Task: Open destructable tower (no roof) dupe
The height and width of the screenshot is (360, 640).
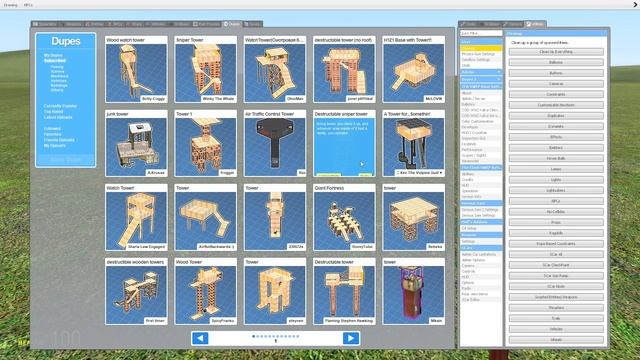Action: (344, 69)
